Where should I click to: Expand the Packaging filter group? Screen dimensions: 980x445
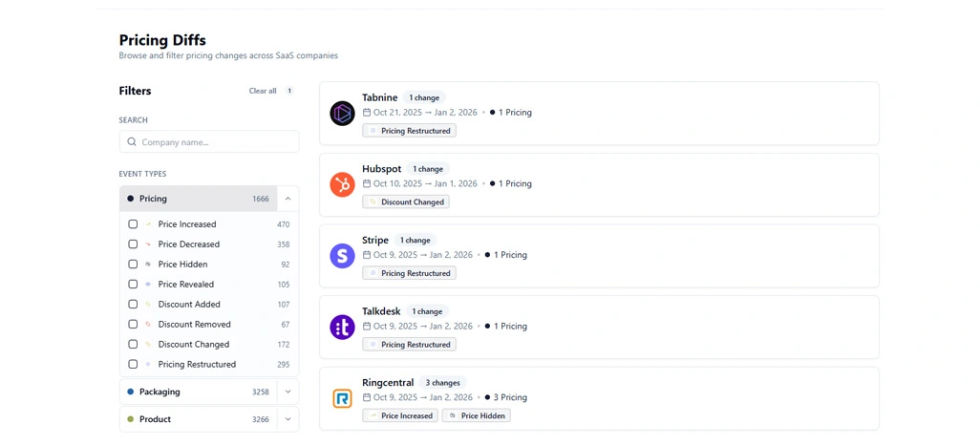tap(288, 392)
